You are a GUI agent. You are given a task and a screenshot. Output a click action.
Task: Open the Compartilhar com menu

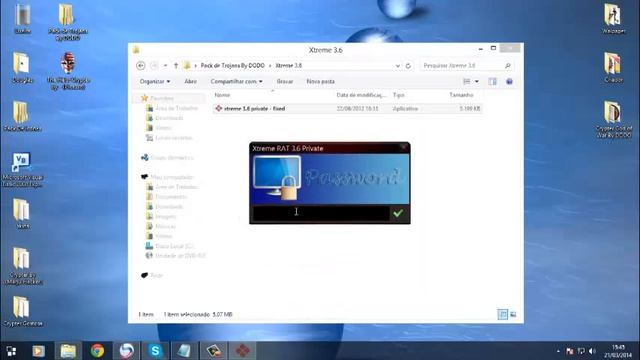click(236, 81)
